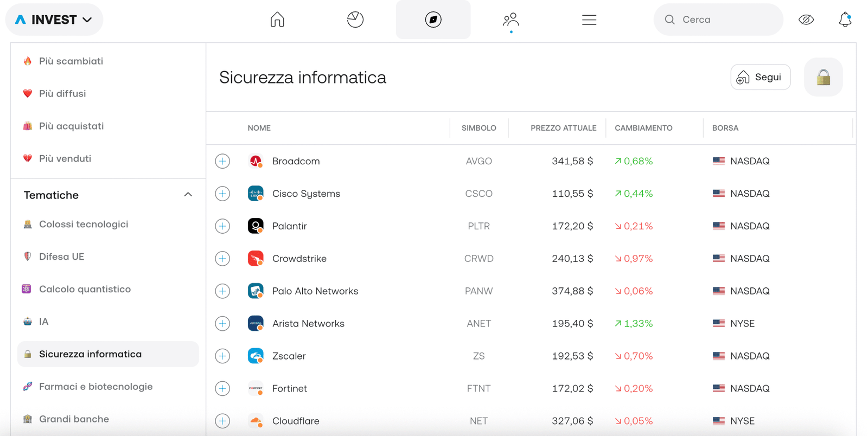The height and width of the screenshot is (436, 868).
Task: Click the PLTR ticker symbol
Action: point(479,226)
